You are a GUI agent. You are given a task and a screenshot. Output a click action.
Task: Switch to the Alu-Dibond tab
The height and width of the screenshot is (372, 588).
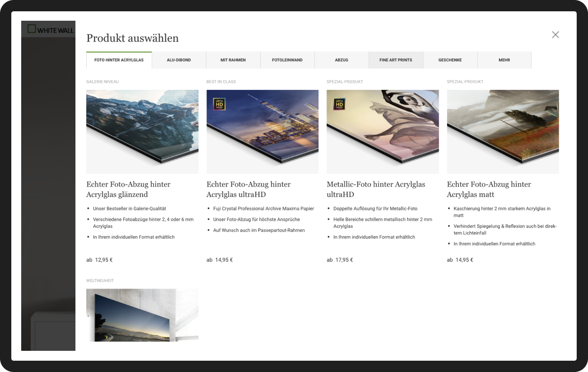click(x=179, y=60)
